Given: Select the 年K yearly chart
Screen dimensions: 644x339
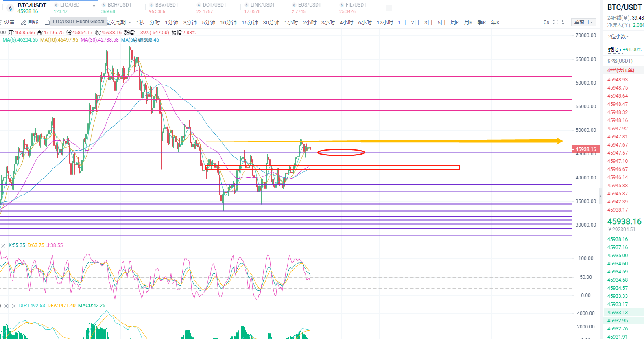Looking at the screenshot, I should coord(496,22).
